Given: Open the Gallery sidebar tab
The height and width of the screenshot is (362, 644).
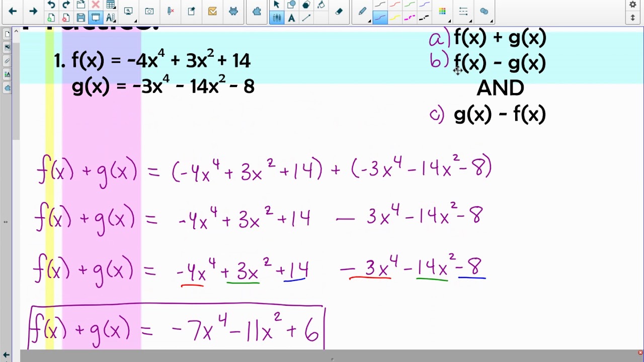Looking at the screenshot, I should click(7, 47).
